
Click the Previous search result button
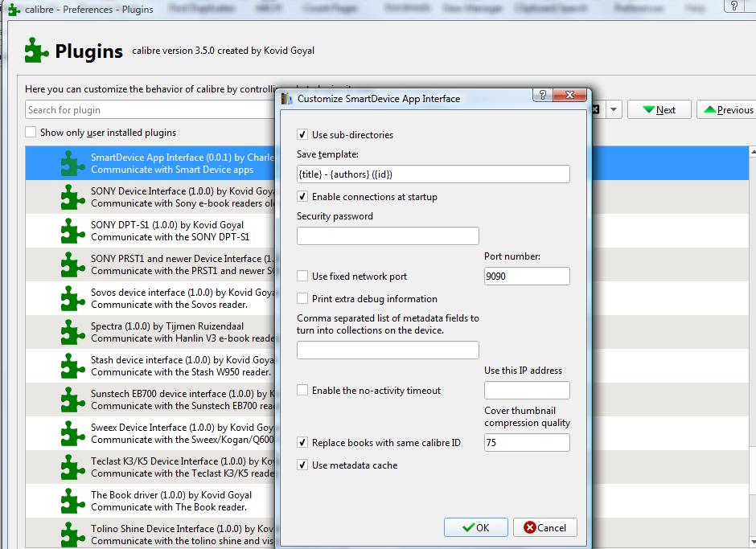pos(728,109)
